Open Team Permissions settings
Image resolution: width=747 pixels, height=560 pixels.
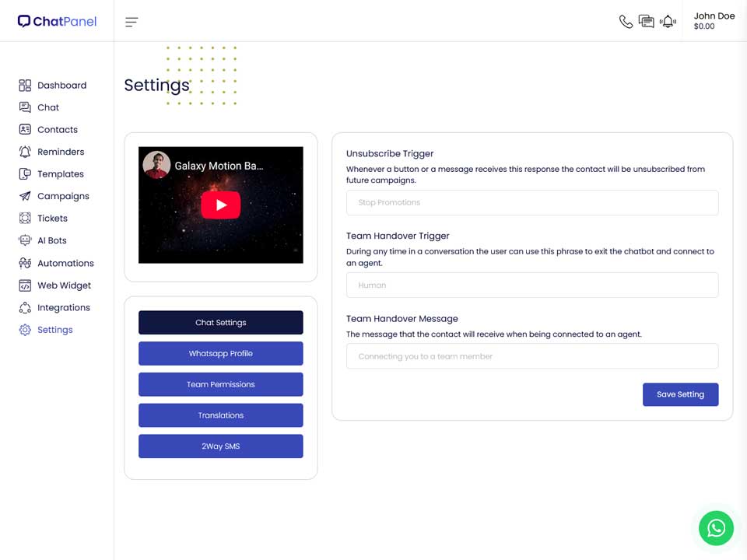click(220, 384)
